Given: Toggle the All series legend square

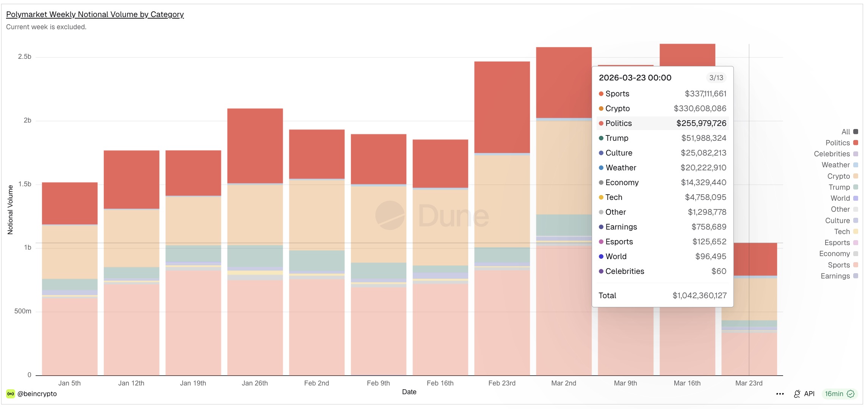Looking at the screenshot, I should (855, 132).
